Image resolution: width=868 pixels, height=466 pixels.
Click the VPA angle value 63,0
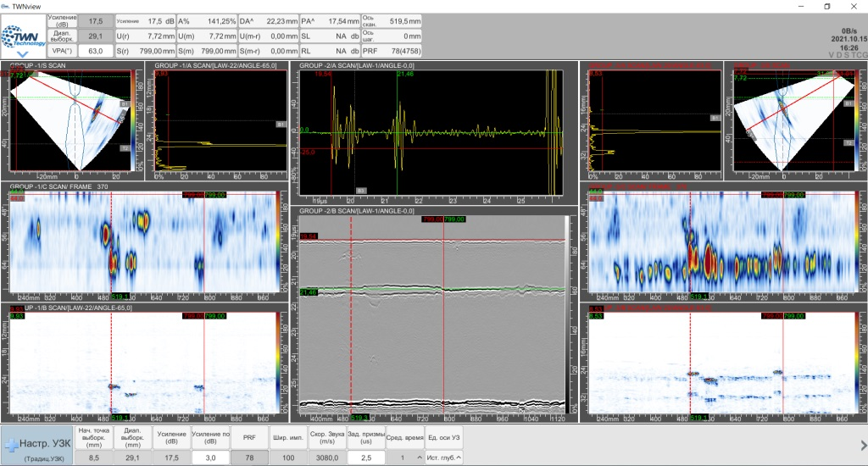(95, 51)
